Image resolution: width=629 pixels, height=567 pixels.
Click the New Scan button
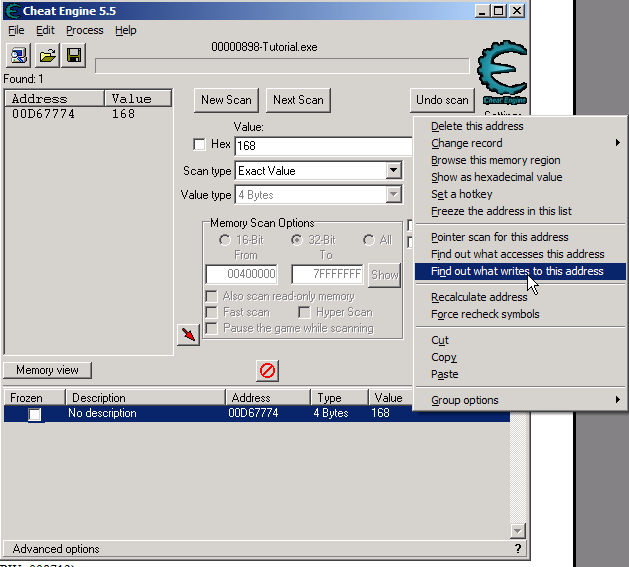(x=226, y=100)
